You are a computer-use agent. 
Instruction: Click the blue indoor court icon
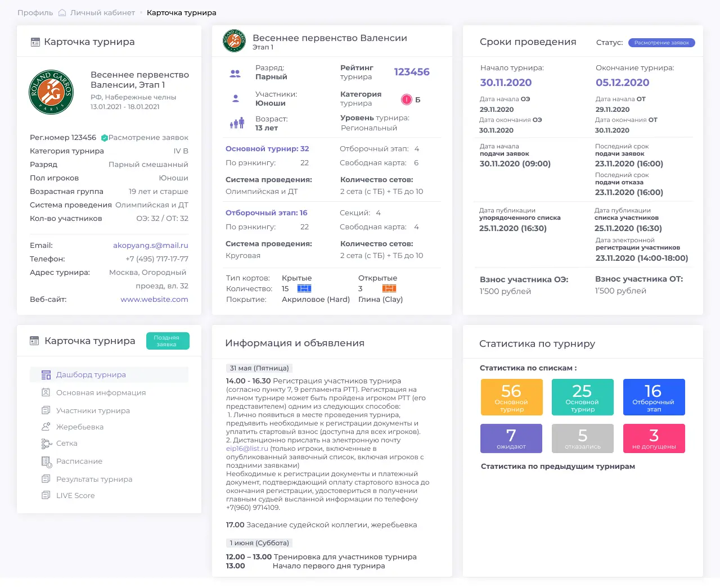point(304,288)
